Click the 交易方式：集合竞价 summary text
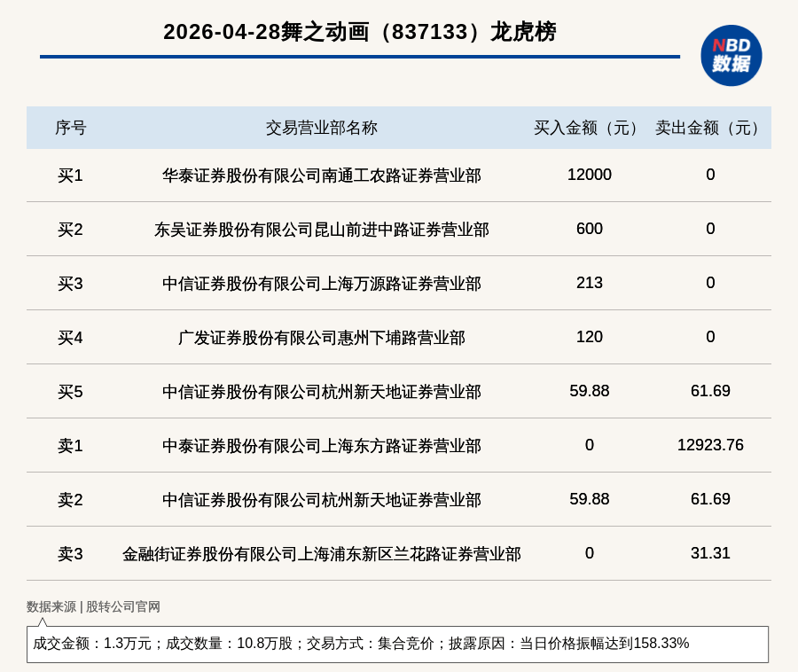 coord(370,644)
